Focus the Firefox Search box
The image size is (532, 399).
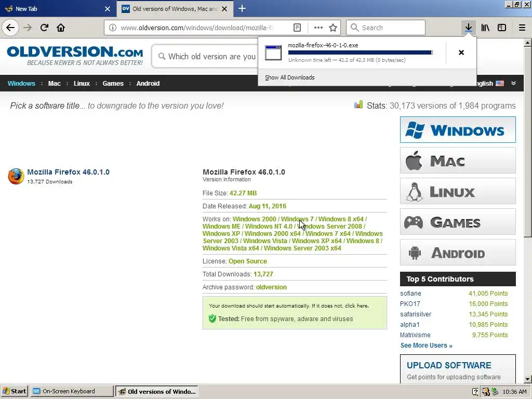point(386,28)
